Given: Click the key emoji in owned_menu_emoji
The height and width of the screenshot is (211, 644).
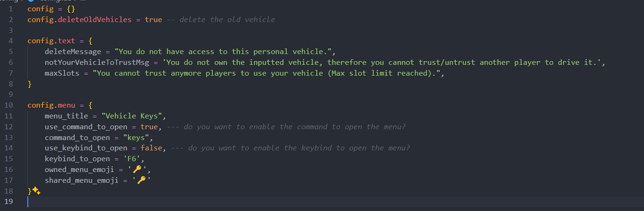Looking at the screenshot, I should 139,170.
